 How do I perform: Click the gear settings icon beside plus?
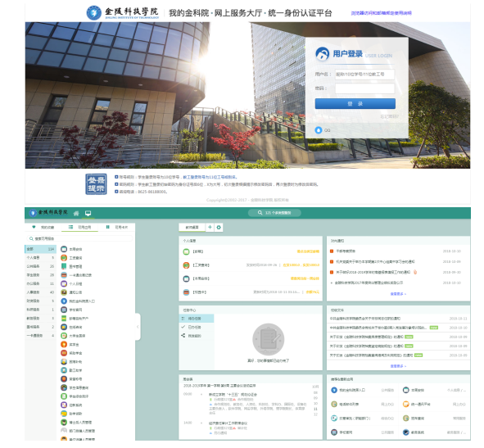(x=219, y=227)
